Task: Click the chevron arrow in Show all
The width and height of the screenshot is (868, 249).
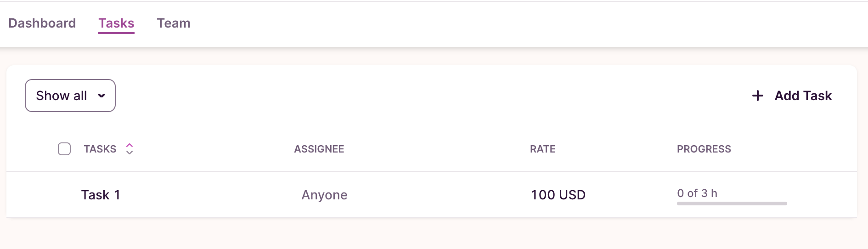Action: coord(101,96)
